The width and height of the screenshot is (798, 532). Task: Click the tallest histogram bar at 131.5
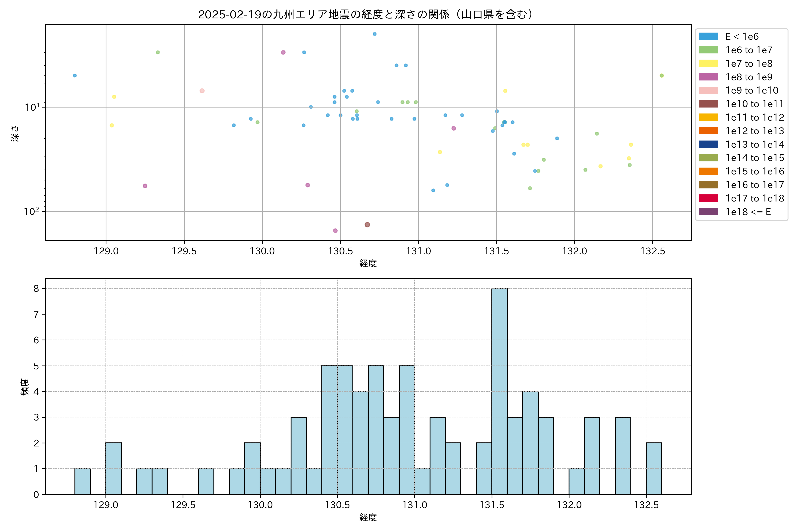coord(499,391)
